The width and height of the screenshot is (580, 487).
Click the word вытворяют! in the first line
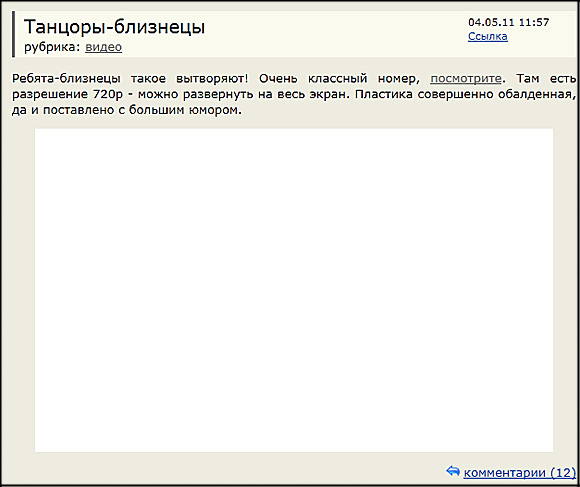point(212,79)
